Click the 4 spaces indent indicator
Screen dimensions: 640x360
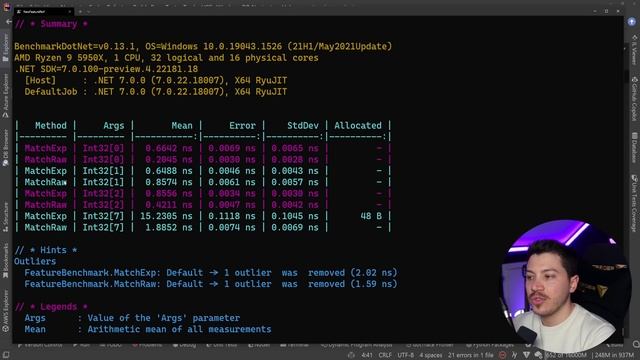pos(431,355)
